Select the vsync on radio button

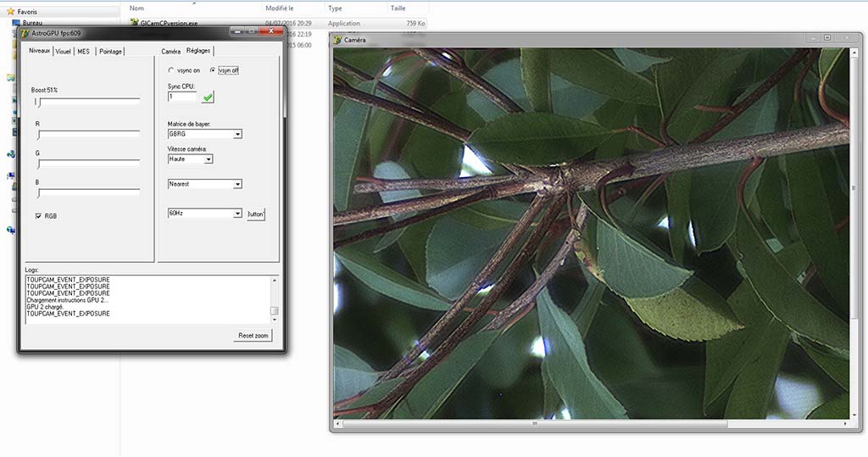[170, 70]
